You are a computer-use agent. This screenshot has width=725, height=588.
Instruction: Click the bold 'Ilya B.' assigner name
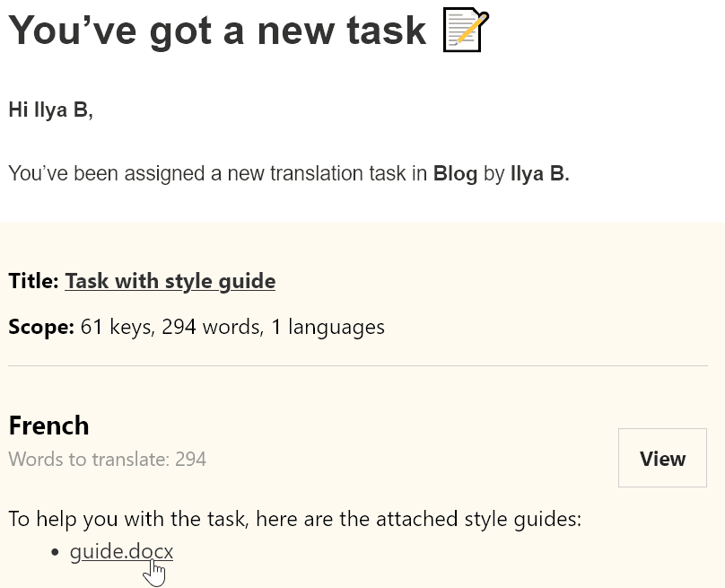tap(539, 174)
